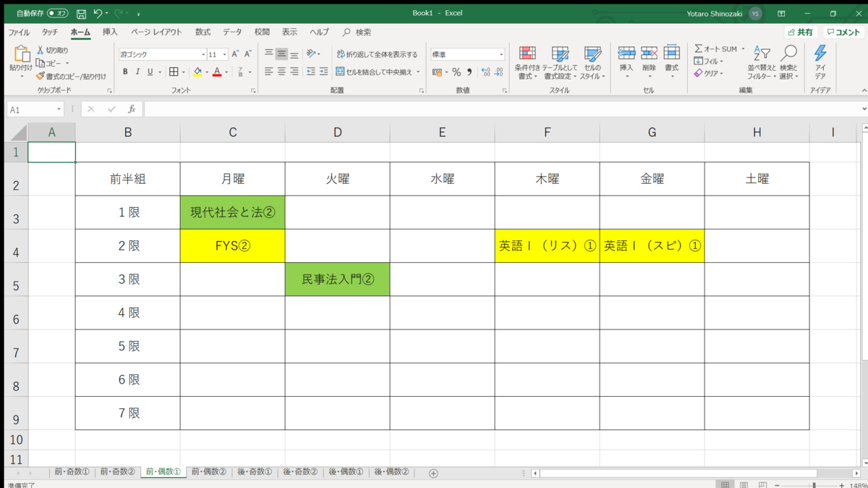Click Merge and Center (セルを結合して中央揃え)
The image size is (868, 488).
pyautogui.click(x=374, y=72)
